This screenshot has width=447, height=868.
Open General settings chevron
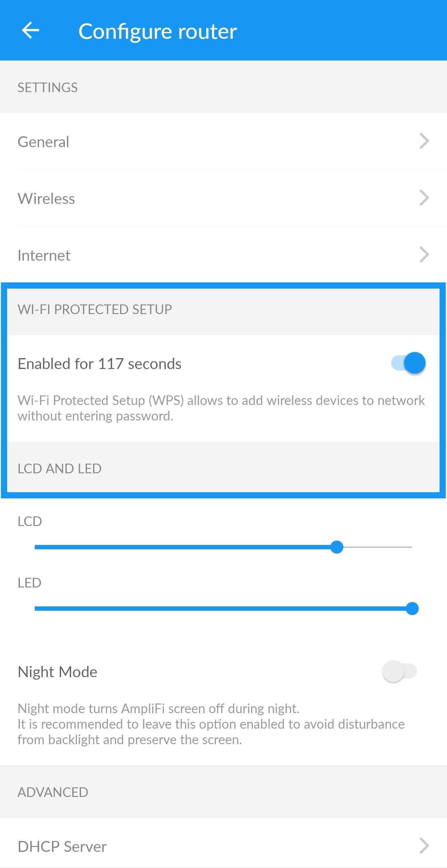tap(424, 141)
